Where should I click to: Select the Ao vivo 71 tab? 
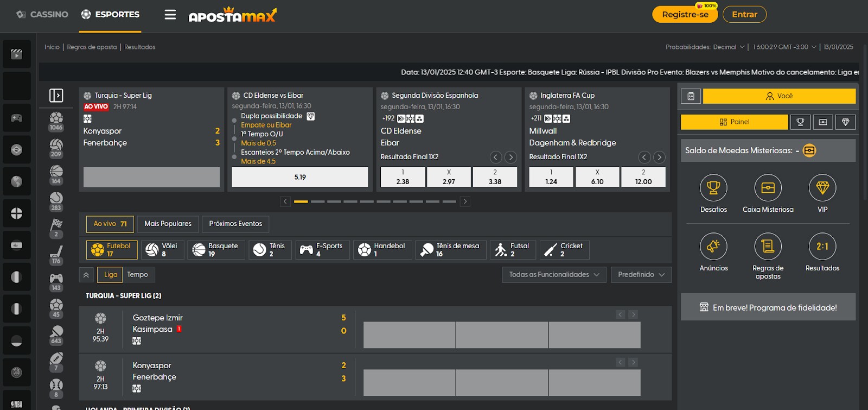tap(110, 224)
